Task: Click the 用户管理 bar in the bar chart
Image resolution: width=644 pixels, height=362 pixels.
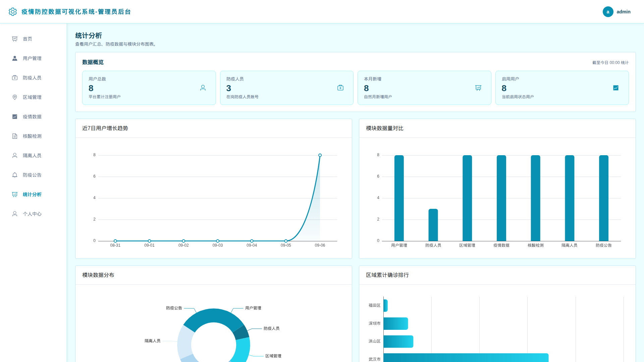Action: click(x=399, y=198)
